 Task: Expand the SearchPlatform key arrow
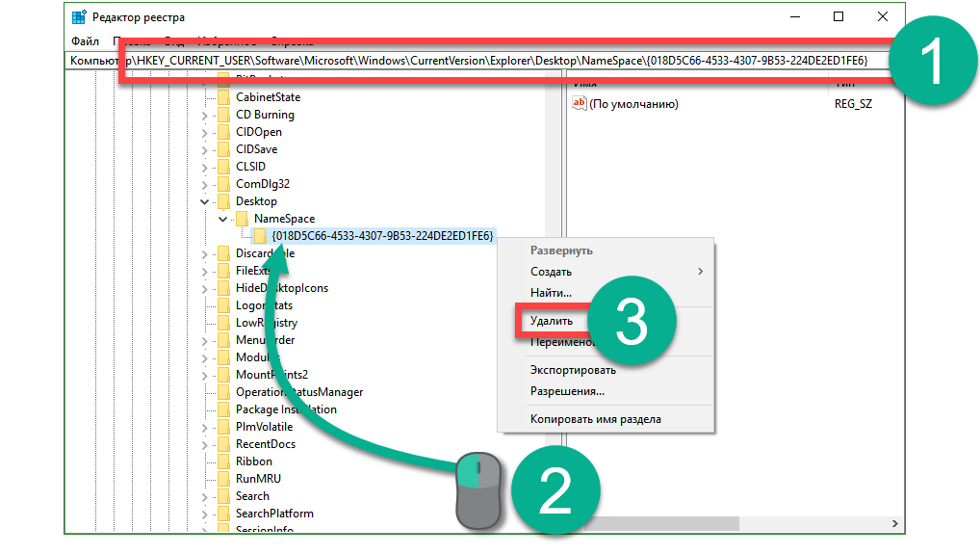click(204, 514)
